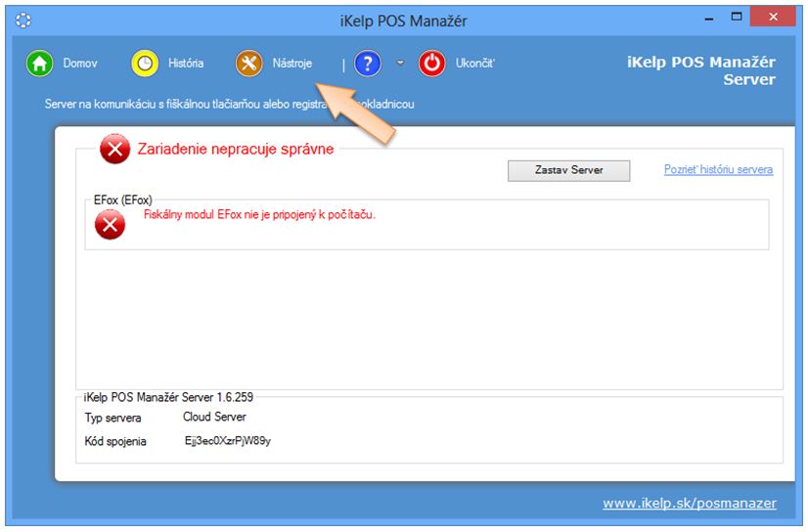Click the iKelp app icon in title bar
This screenshot has height=532, width=808.
point(23,19)
